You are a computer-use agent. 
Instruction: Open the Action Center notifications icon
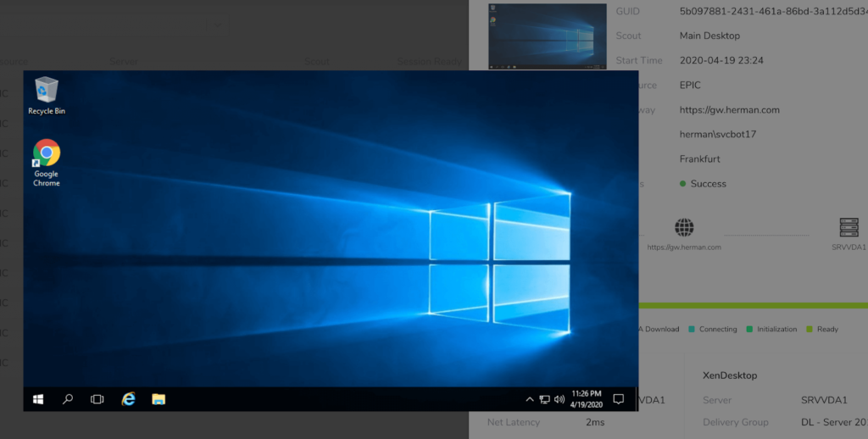pyautogui.click(x=618, y=399)
